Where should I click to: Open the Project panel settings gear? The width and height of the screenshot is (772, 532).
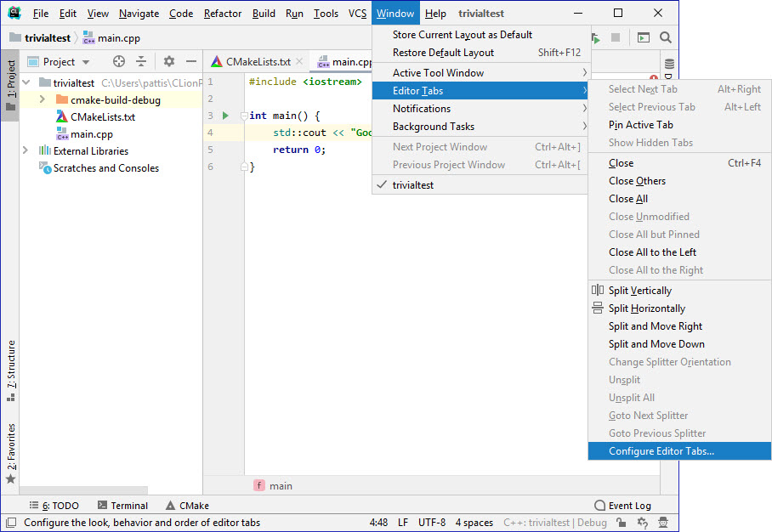(x=169, y=61)
